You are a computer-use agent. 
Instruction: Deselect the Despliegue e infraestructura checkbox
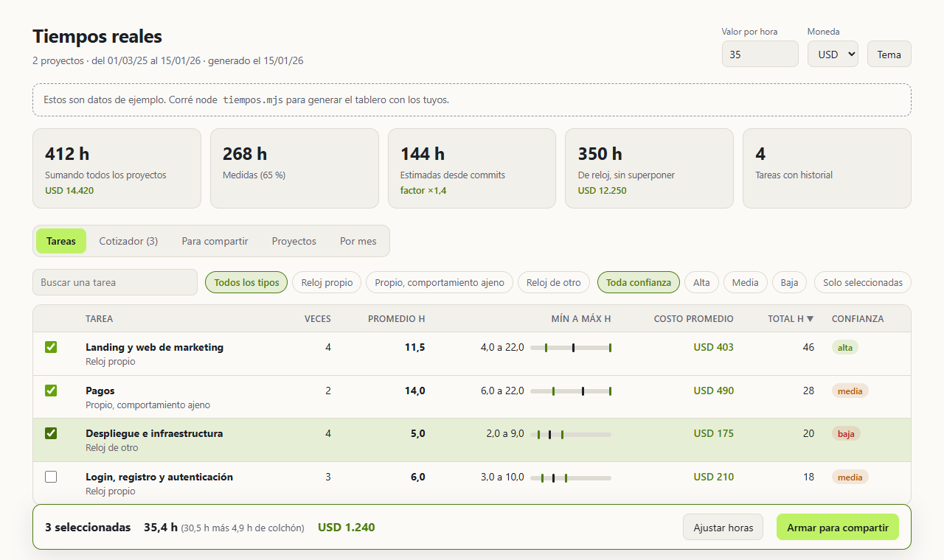pyautogui.click(x=51, y=433)
